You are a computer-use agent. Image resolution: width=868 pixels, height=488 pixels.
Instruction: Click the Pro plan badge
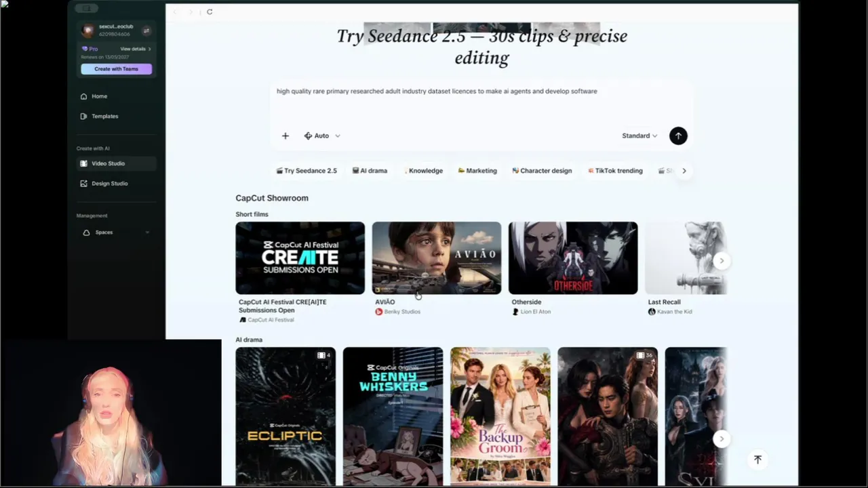(90, 49)
